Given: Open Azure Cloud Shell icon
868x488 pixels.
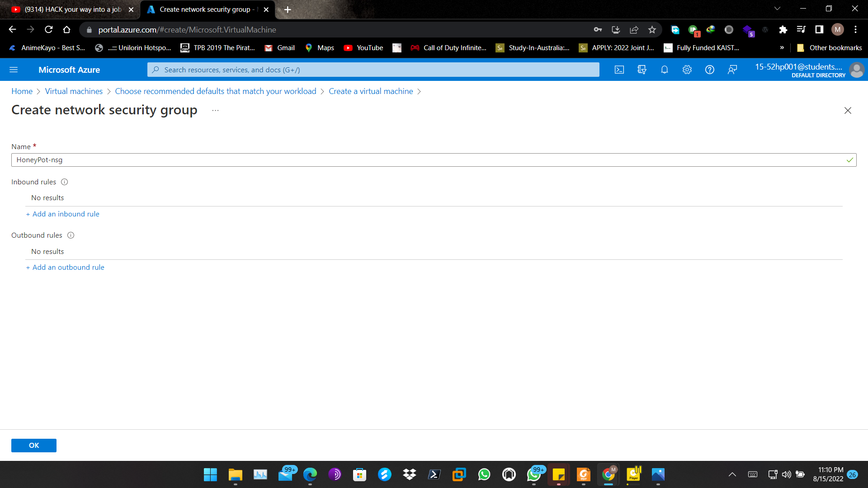Looking at the screenshot, I should [619, 70].
